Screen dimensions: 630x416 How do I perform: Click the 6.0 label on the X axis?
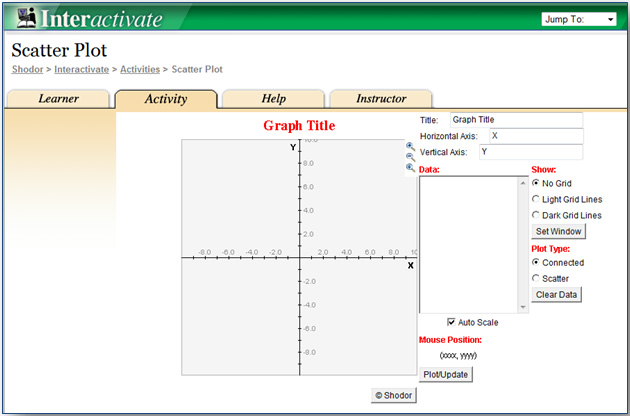pos(370,252)
